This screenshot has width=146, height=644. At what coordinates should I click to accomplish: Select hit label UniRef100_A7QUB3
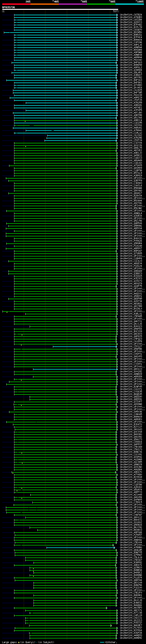131,17
